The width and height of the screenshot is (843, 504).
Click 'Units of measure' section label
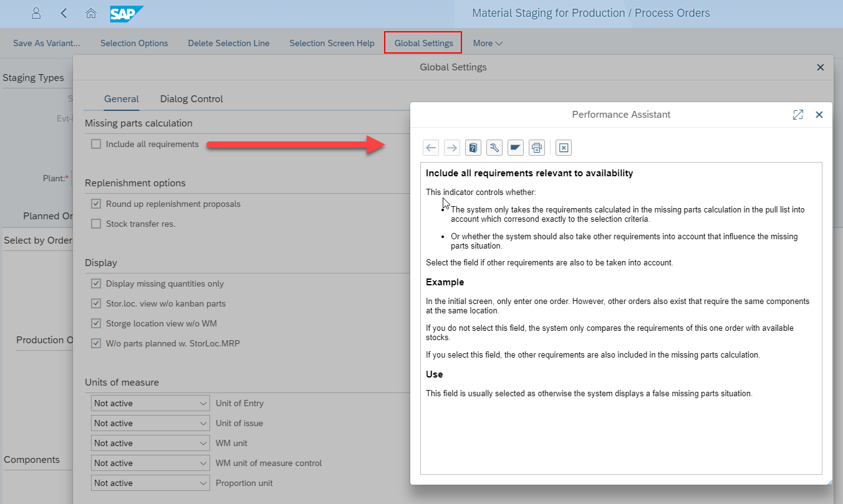122,383
